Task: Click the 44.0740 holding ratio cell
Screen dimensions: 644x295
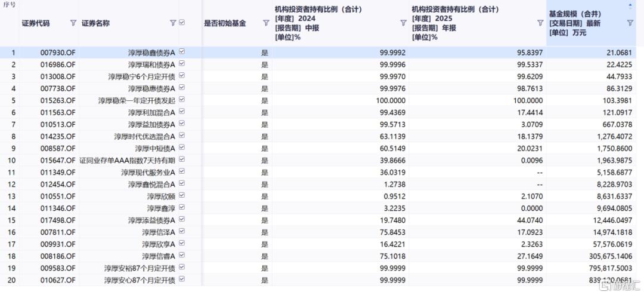Action: (x=530, y=220)
